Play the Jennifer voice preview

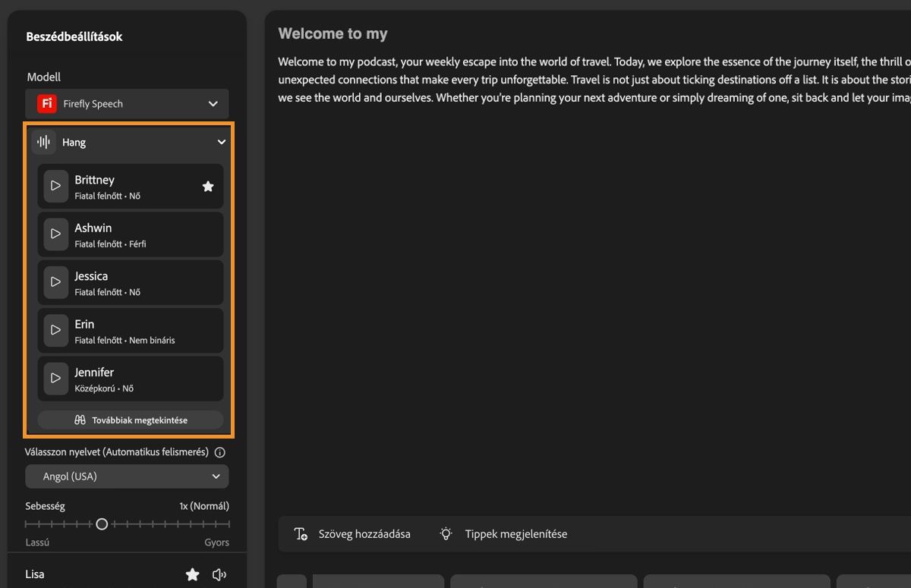pyautogui.click(x=55, y=378)
